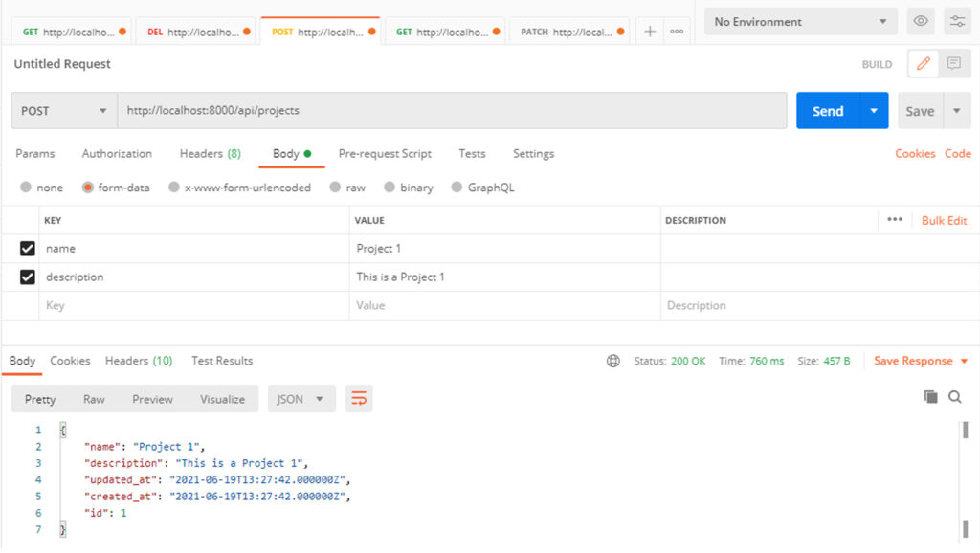The height and width of the screenshot is (553, 980).
Task: Click the 200 OK status text
Action: point(688,361)
